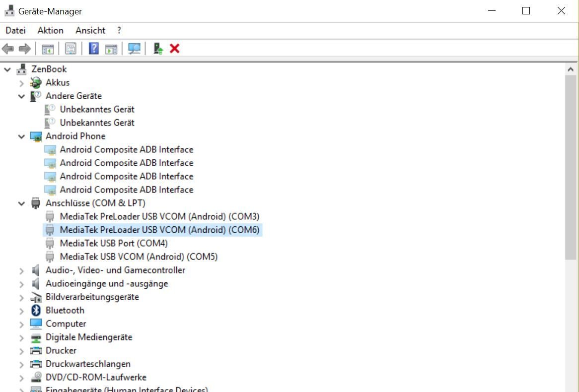Click the red X Uninstall device icon
Image resolution: width=579 pixels, height=392 pixels.
tap(175, 48)
